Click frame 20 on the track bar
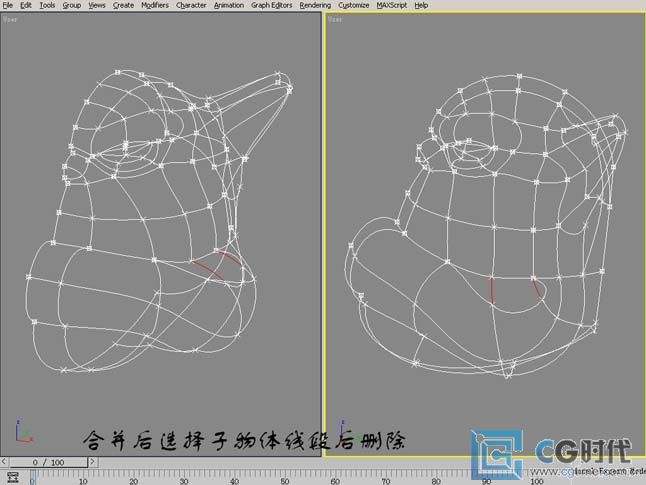The width and height of the screenshot is (646, 485). 133,481
